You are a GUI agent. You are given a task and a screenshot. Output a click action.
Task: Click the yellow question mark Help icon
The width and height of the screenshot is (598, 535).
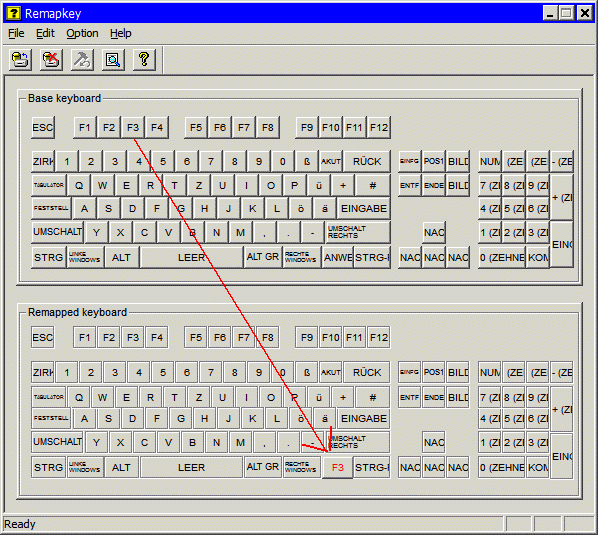[144, 60]
